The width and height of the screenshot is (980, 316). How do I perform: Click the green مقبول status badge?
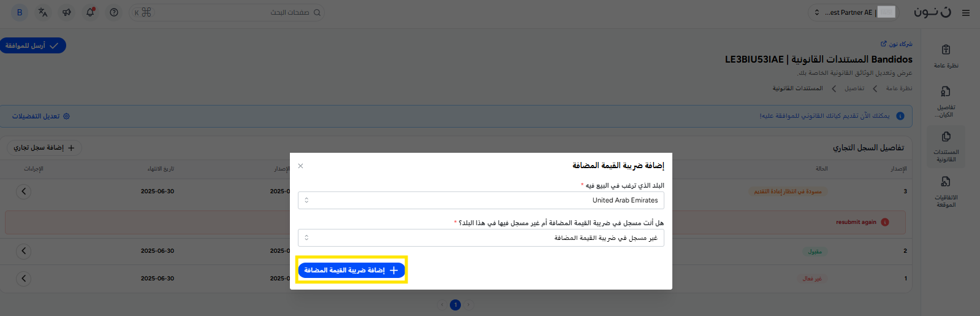[x=815, y=252]
